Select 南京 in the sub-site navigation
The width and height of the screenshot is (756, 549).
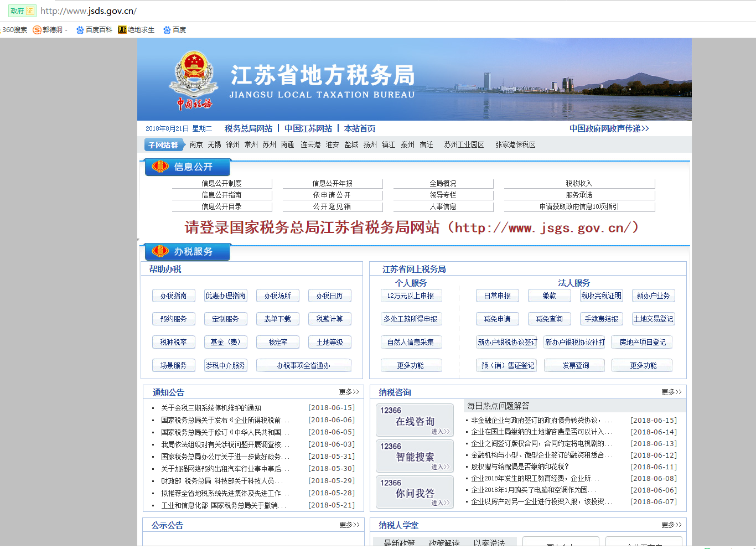pyautogui.click(x=196, y=144)
